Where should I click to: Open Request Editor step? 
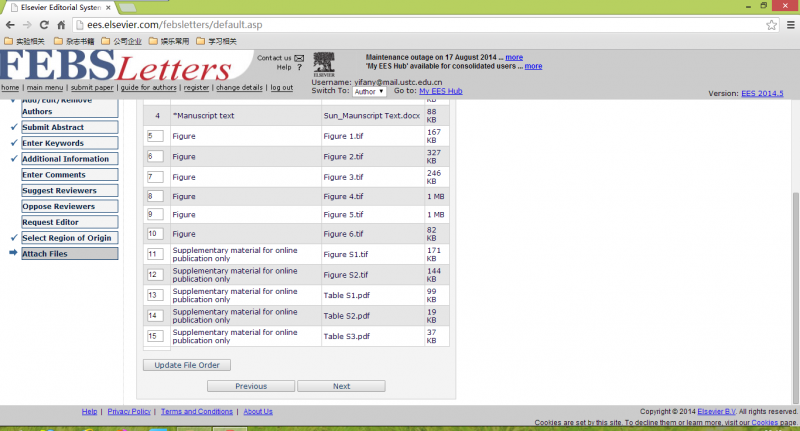point(70,222)
